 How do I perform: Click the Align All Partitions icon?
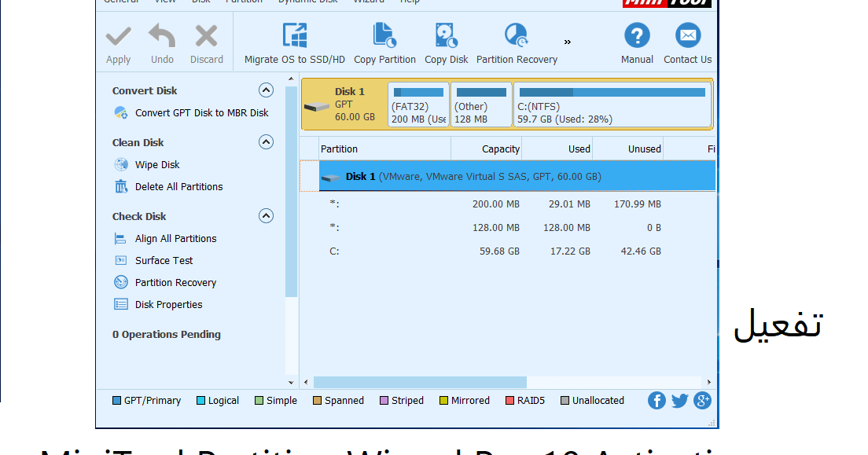pyautogui.click(x=120, y=239)
